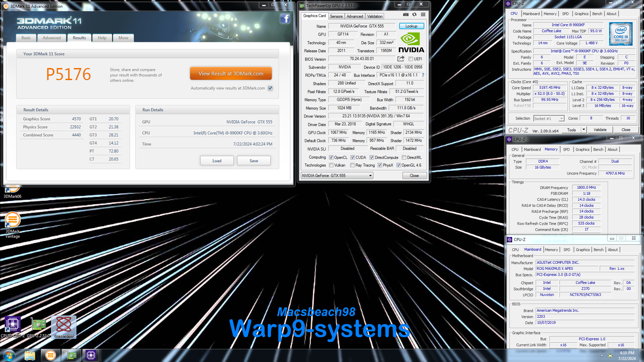Image resolution: width=644 pixels, height=362 pixels.
Task: Take GPU-Z screenshot with camera icon
Action: [x=406, y=15]
